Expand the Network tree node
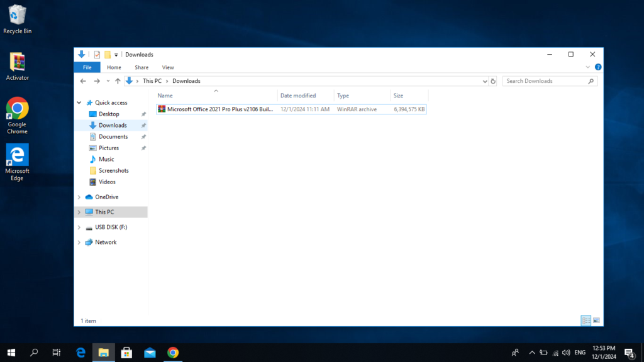Image resolution: width=644 pixels, height=362 pixels. click(x=79, y=243)
